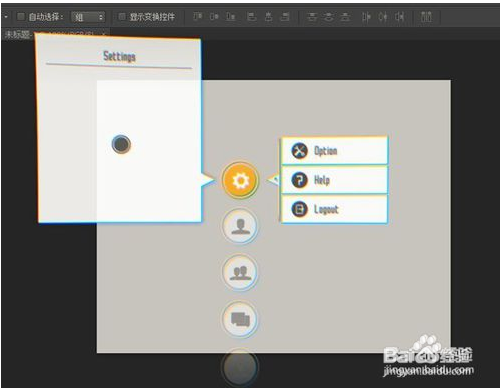Open the 组 auto-select dropdown
This screenshot has height=389, width=500.
click(88, 17)
